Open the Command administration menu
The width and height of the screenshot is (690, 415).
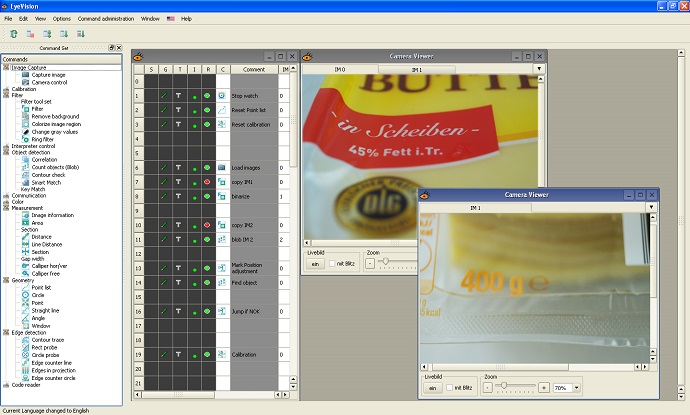coord(106,19)
